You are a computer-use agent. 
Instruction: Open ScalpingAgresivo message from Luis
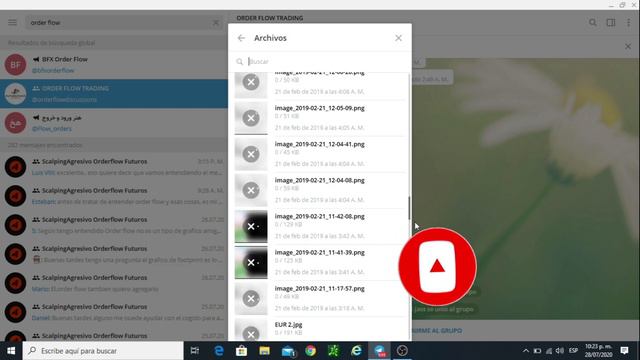[114, 167]
